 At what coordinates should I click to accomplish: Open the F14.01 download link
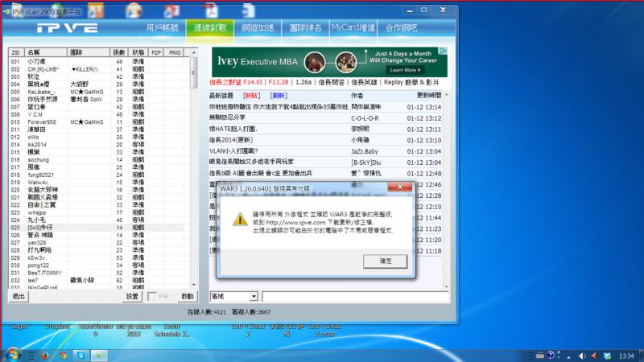[236, 82]
